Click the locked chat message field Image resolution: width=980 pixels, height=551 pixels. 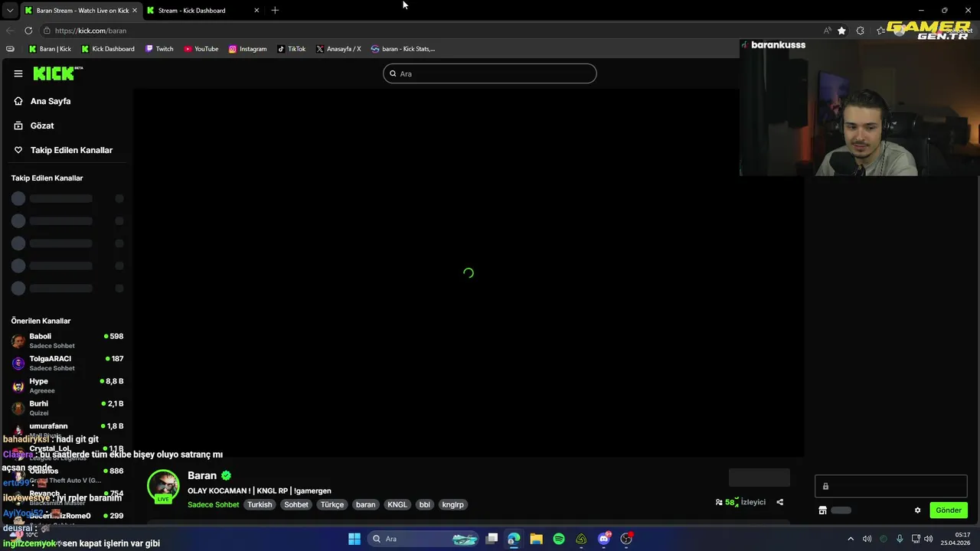coord(891,486)
